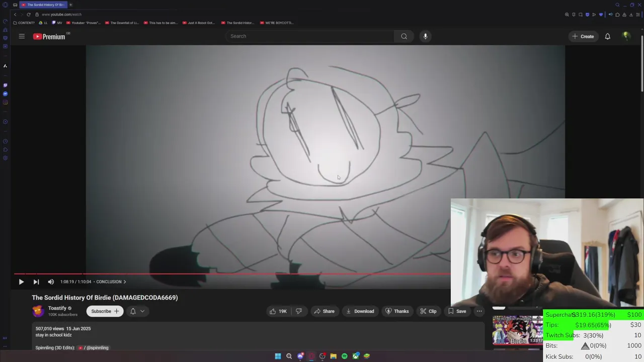Open Spotify from taskbar
The image size is (644, 362).
click(x=344, y=356)
